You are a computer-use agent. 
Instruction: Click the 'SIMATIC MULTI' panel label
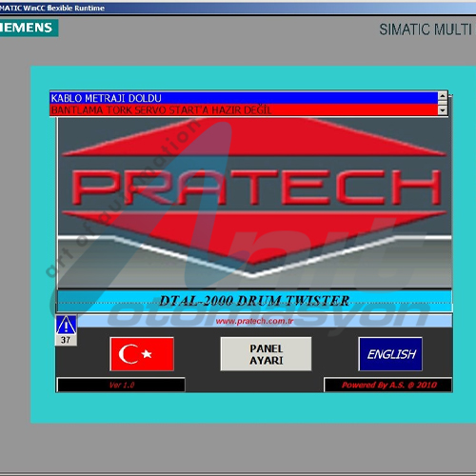426,30
